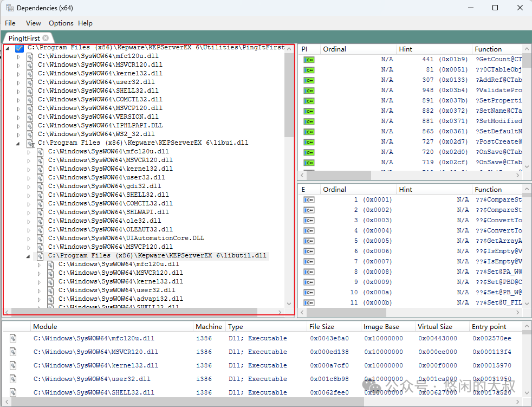Click the export icon for ordinal 1 row
The height and width of the screenshot is (407, 532).
(x=309, y=200)
